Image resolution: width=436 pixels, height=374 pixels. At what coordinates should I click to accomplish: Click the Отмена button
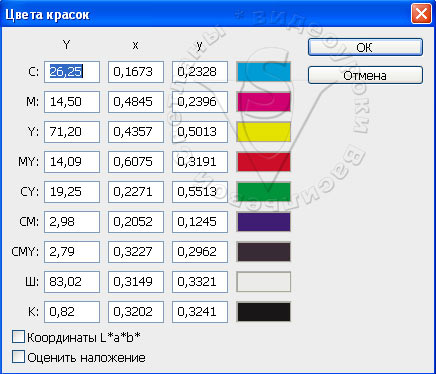click(x=365, y=75)
